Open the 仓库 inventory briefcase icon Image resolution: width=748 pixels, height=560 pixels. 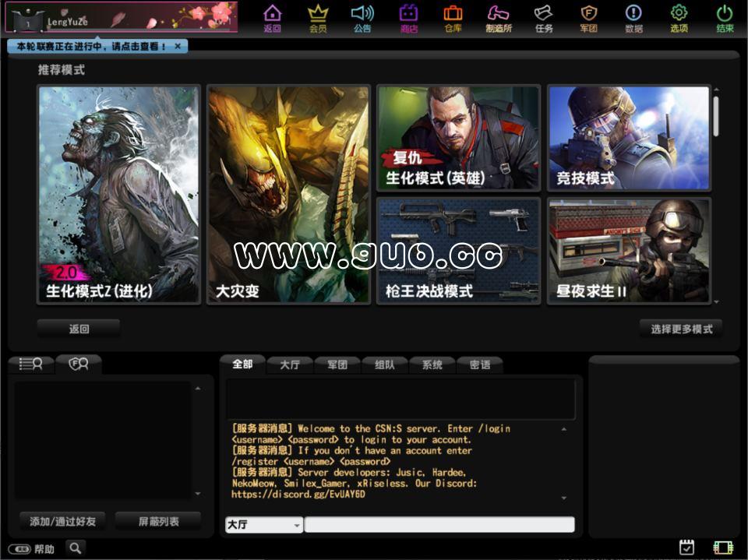click(453, 19)
